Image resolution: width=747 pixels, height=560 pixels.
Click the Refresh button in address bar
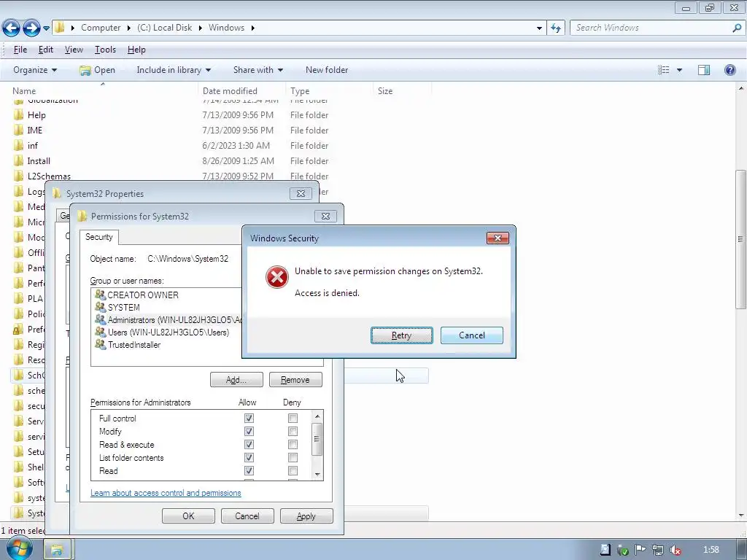point(556,28)
